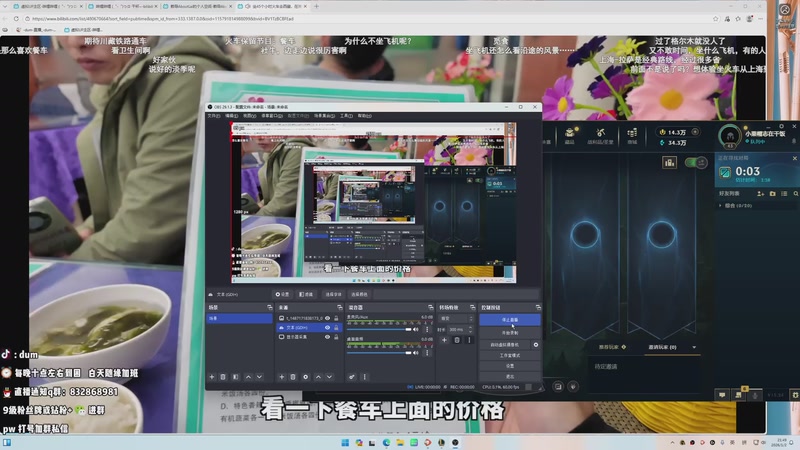Switch to the second browser tab
Image resolution: width=800 pixels, height=450 pixels.
(122, 7)
